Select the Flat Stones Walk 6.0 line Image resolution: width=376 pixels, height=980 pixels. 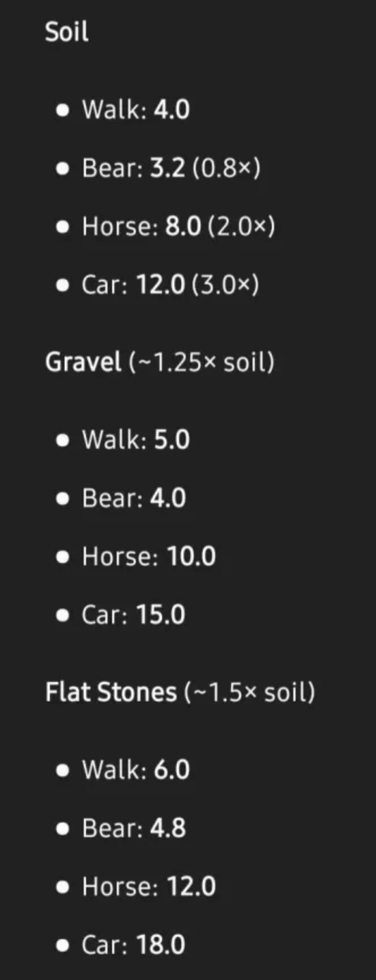pos(136,770)
